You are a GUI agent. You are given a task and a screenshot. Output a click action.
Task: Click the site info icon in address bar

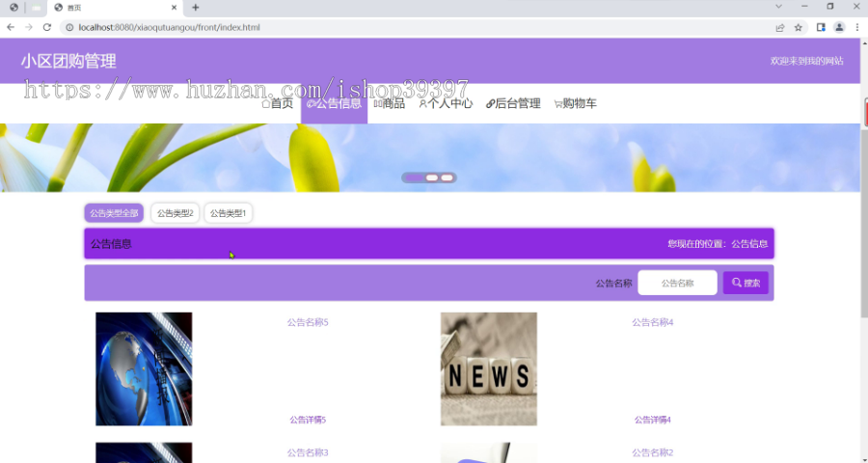69,27
